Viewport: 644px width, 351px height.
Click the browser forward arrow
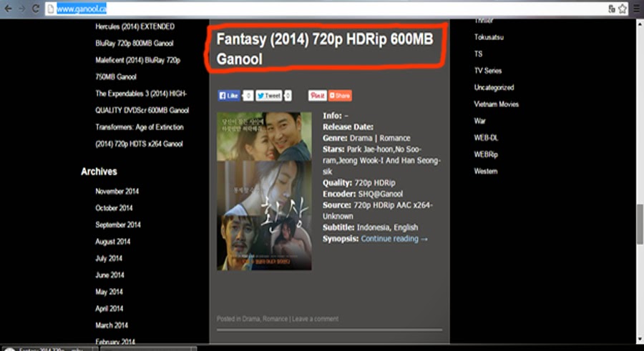(21, 9)
